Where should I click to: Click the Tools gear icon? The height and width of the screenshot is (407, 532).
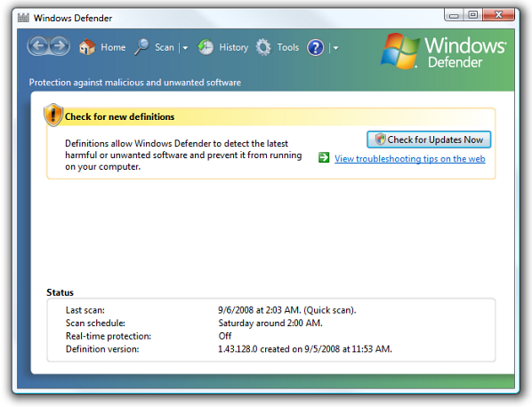[263, 47]
